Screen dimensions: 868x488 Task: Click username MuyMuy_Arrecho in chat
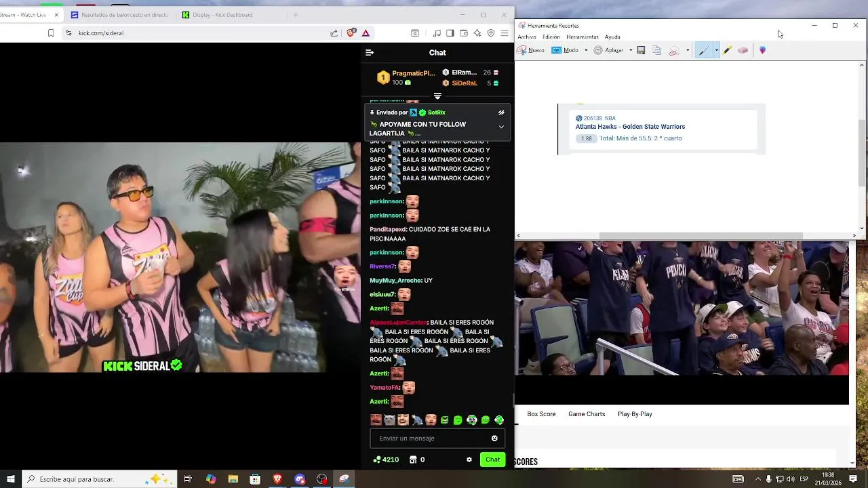tap(395, 281)
